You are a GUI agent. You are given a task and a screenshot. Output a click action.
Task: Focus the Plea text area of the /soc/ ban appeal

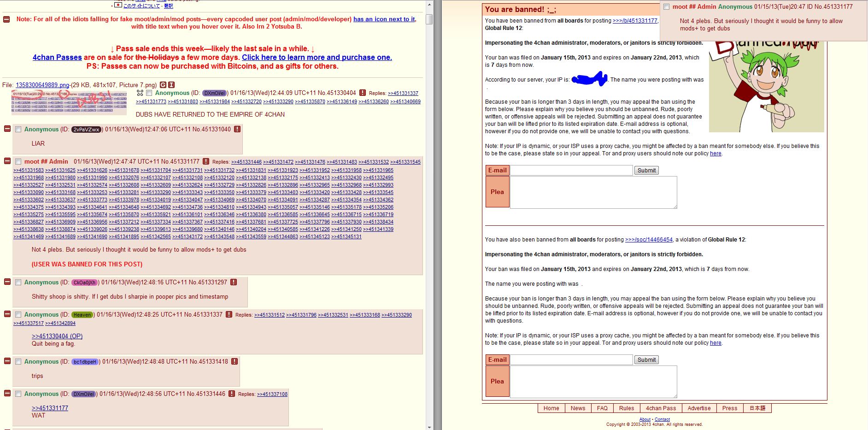(x=593, y=382)
